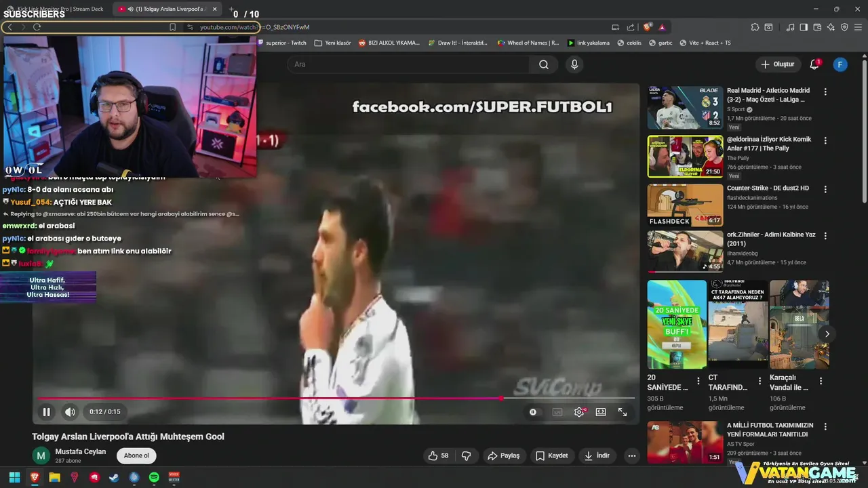This screenshot has width=868, height=488.
Task: Open the Mustafa Ceylan channel avatar
Action: click(41, 455)
